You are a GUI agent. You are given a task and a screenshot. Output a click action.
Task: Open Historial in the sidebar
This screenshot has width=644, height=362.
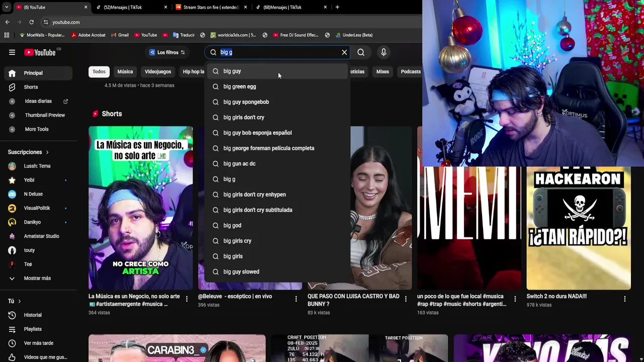click(38, 315)
